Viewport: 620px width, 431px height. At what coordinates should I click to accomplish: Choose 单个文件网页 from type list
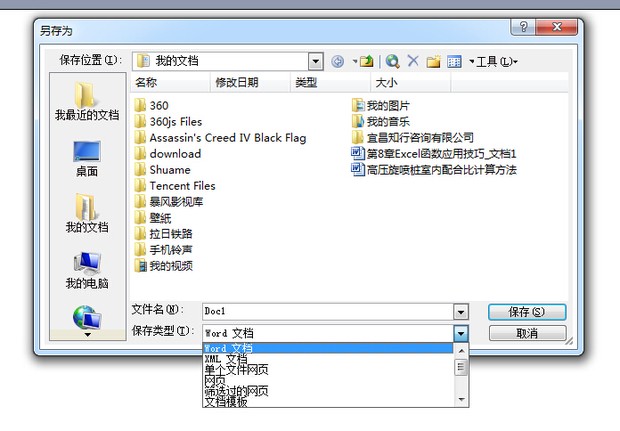[x=236, y=370]
